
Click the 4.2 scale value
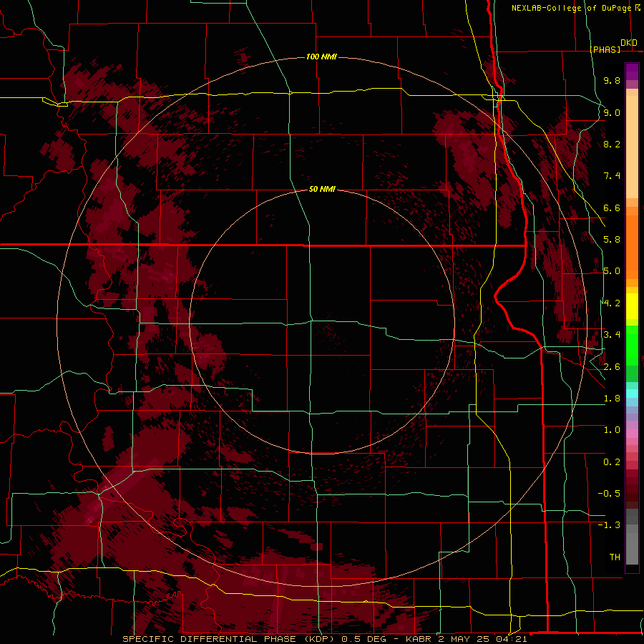[x=612, y=303]
